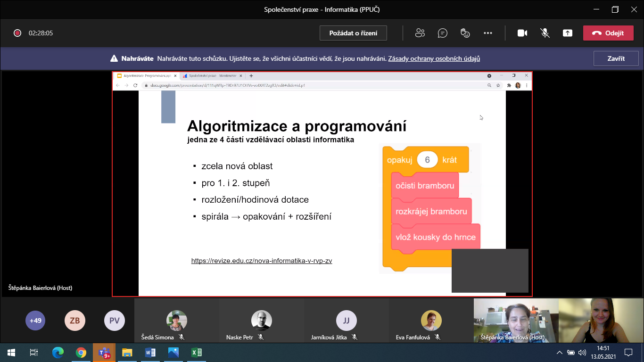Expand the More actions ellipsis menu

[x=487, y=33]
